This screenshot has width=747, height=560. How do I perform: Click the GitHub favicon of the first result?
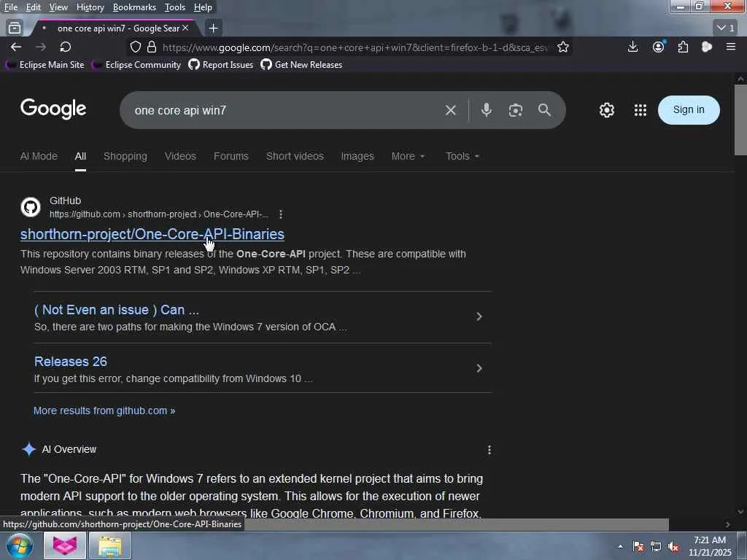pyautogui.click(x=31, y=207)
